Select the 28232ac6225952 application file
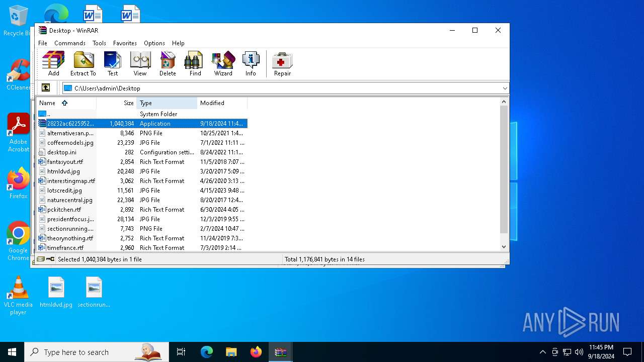 [142, 124]
